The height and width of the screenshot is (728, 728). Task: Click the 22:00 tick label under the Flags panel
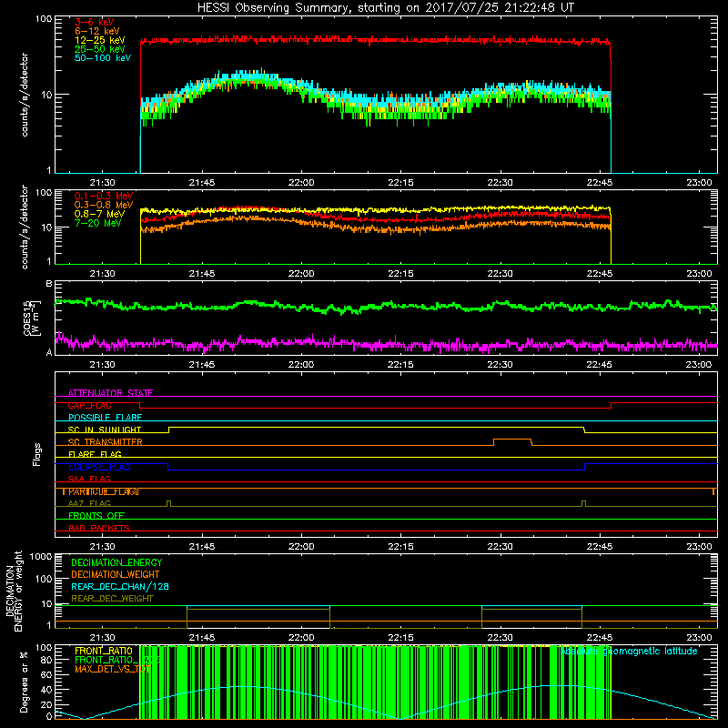coord(301,547)
